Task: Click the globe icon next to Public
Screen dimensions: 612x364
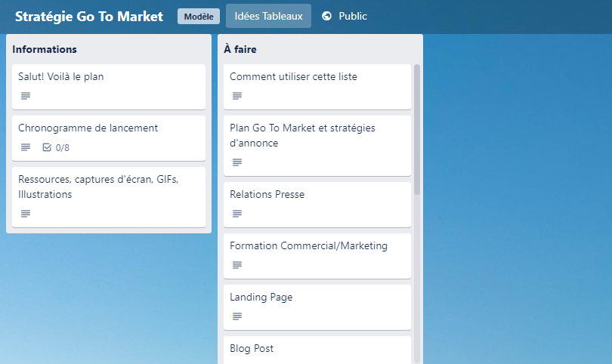Action: [327, 16]
